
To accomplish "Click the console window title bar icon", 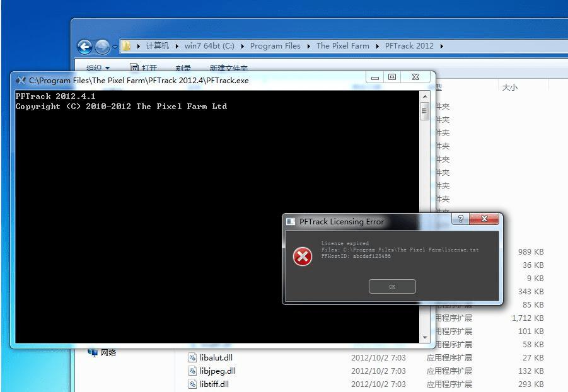I will pyautogui.click(x=21, y=81).
